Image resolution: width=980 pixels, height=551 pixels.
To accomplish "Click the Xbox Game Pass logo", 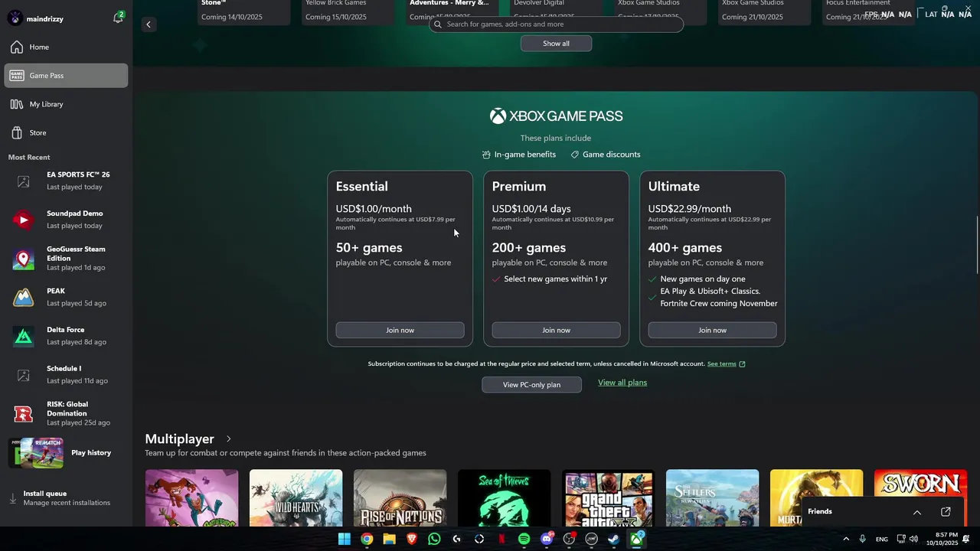I will coord(556,116).
